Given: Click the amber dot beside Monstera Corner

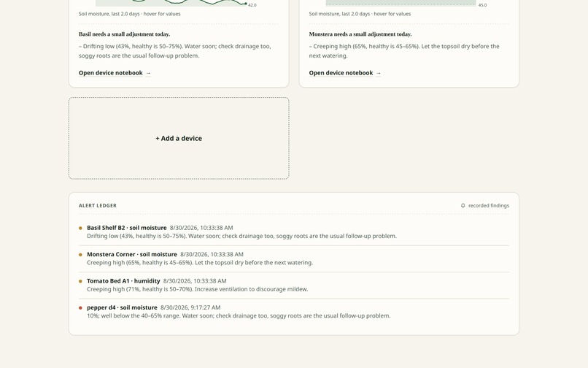Looking at the screenshot, I should (x=80, y=255).
